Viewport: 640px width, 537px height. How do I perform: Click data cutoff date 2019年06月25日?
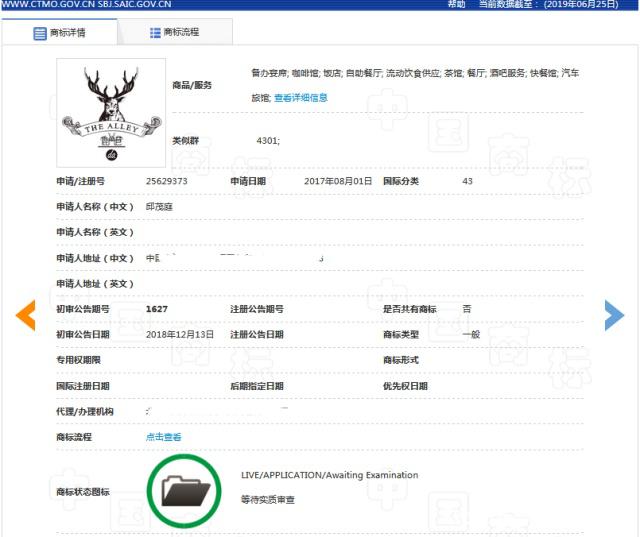[x=581, y=4]
